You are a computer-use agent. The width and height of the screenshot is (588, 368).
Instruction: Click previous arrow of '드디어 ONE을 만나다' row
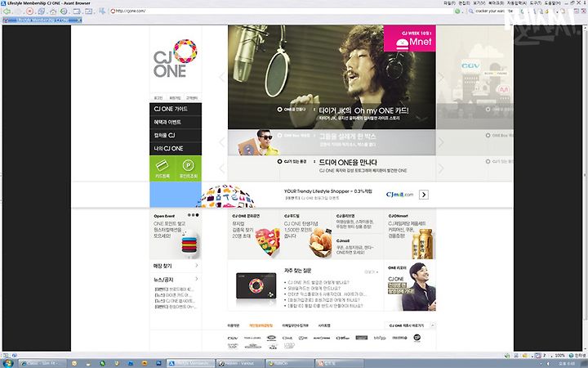pos(221,168)
